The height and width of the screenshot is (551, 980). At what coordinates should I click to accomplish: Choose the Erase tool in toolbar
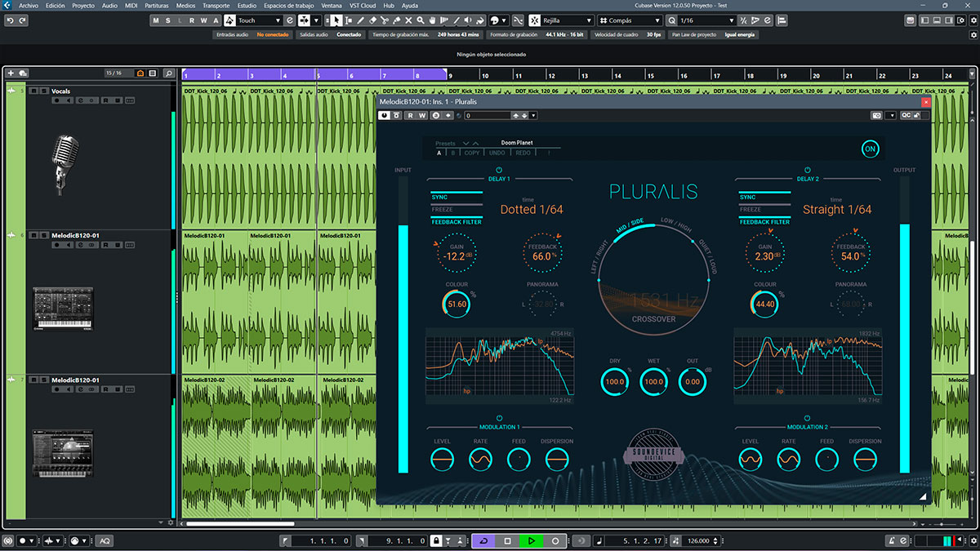coord(372,20)
